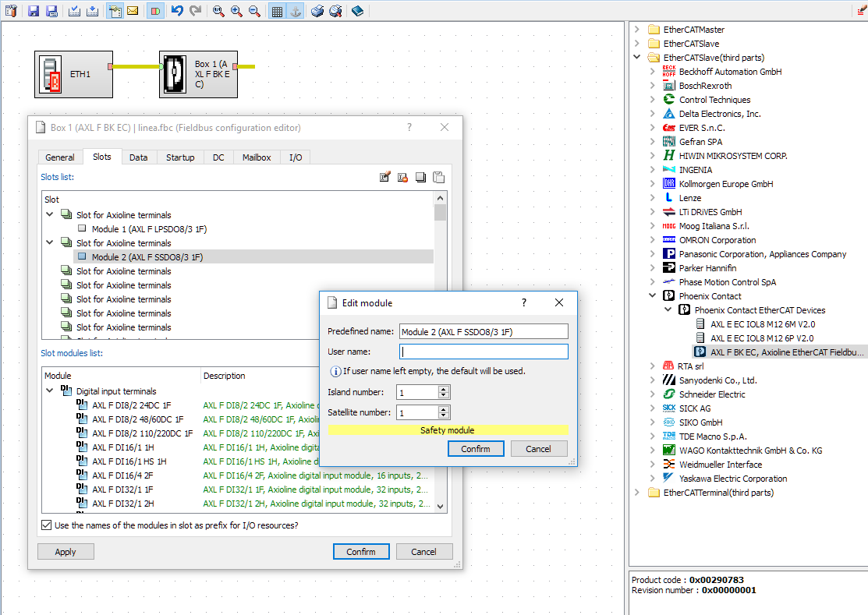Expand the Beckhoff Automation GmbH node

pyautogui.click(x=653, y=72)
